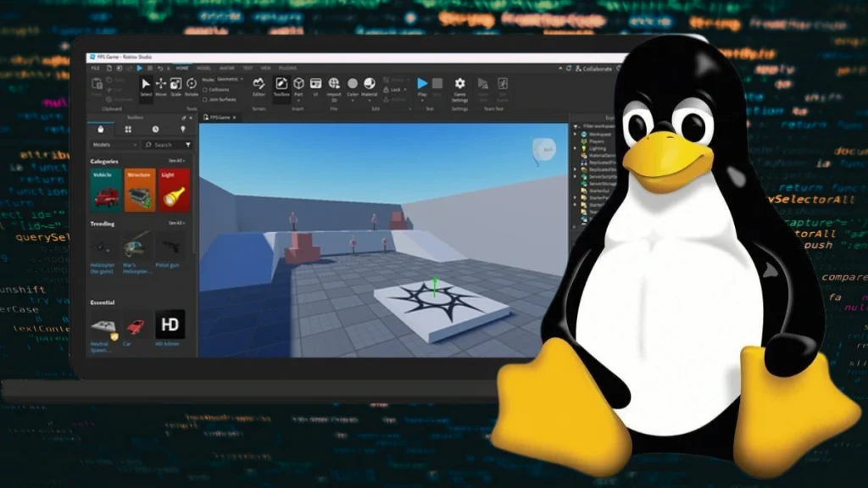Toggle the Join Surfaces checkbox
The height and width of the screenshot is (488, 868).
[x=205, y=100]
